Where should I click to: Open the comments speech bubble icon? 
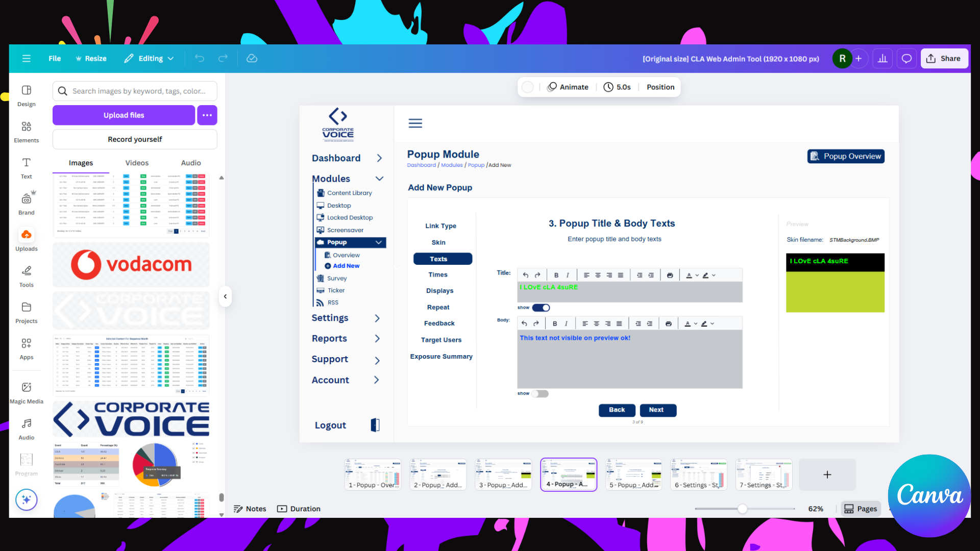[906, 59]
